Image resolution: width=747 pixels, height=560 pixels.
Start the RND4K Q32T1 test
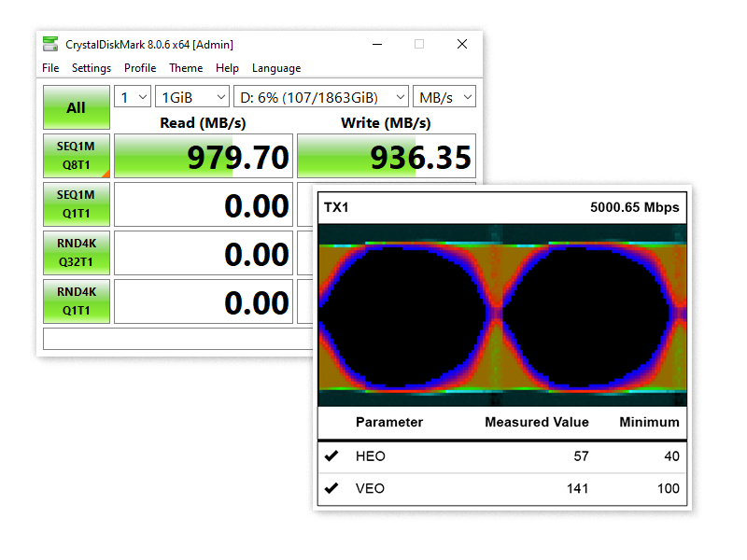(x=77, y=253)
